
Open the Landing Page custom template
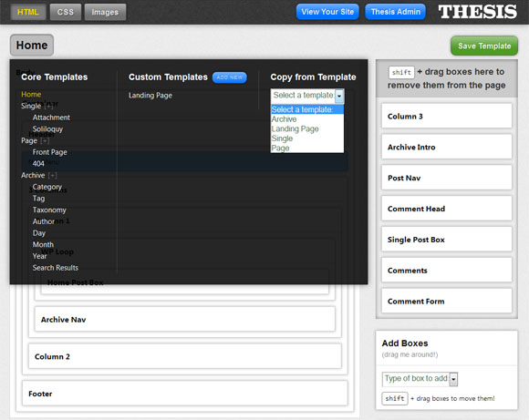tap(150, 96)
